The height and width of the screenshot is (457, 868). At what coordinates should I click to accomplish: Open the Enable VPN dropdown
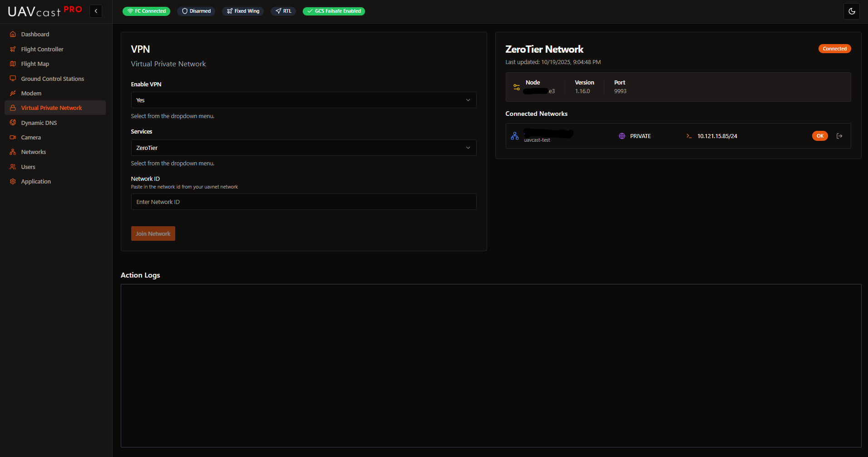[303, 100]
